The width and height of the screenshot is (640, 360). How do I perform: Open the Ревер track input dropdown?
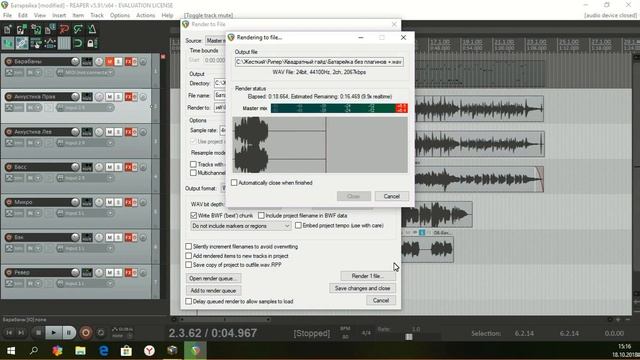[x=85, y=283]
